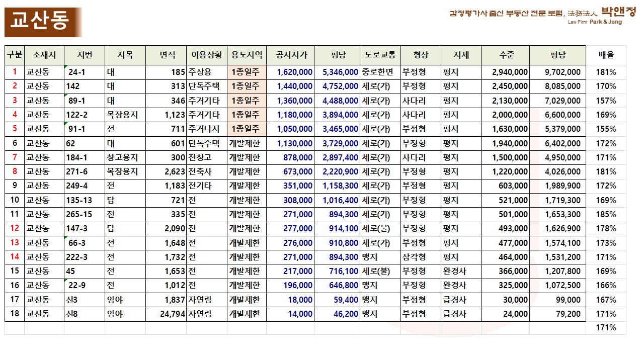Click lot number cell 147-3

(85, 228)
